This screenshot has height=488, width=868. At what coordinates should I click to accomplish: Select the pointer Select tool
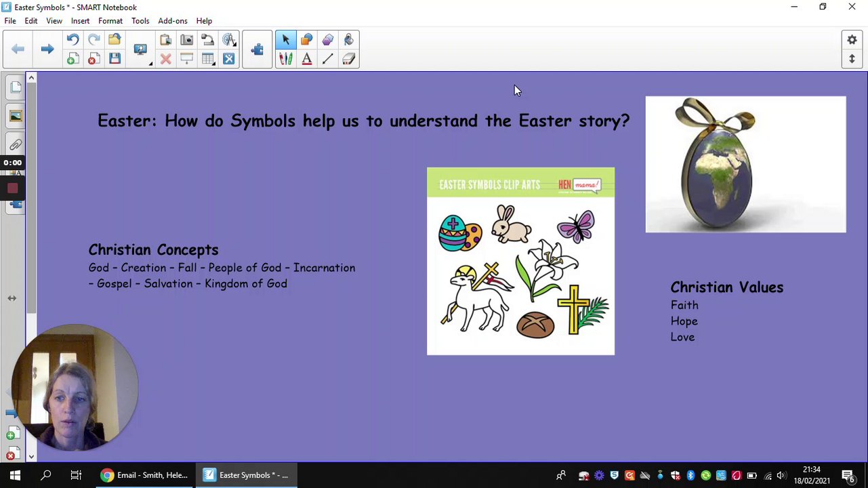coord(285,40)
